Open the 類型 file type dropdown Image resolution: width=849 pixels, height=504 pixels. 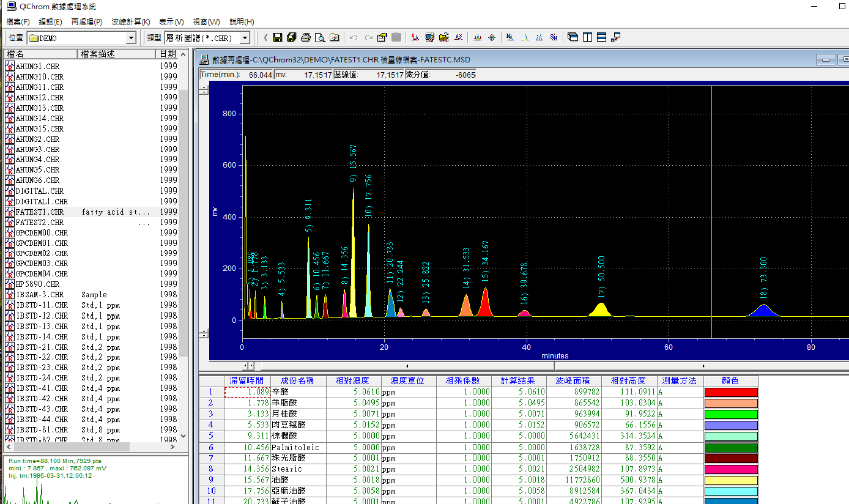click(x=245, y=38)
